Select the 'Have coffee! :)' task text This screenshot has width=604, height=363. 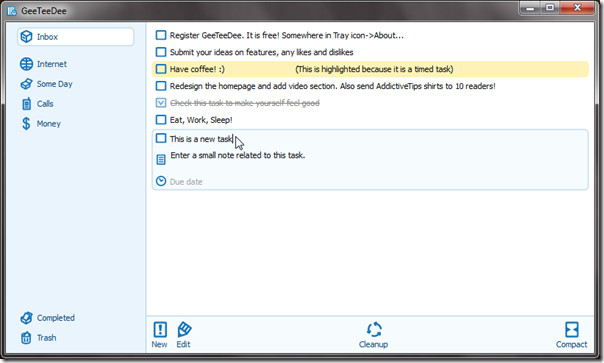pos(197,69)
